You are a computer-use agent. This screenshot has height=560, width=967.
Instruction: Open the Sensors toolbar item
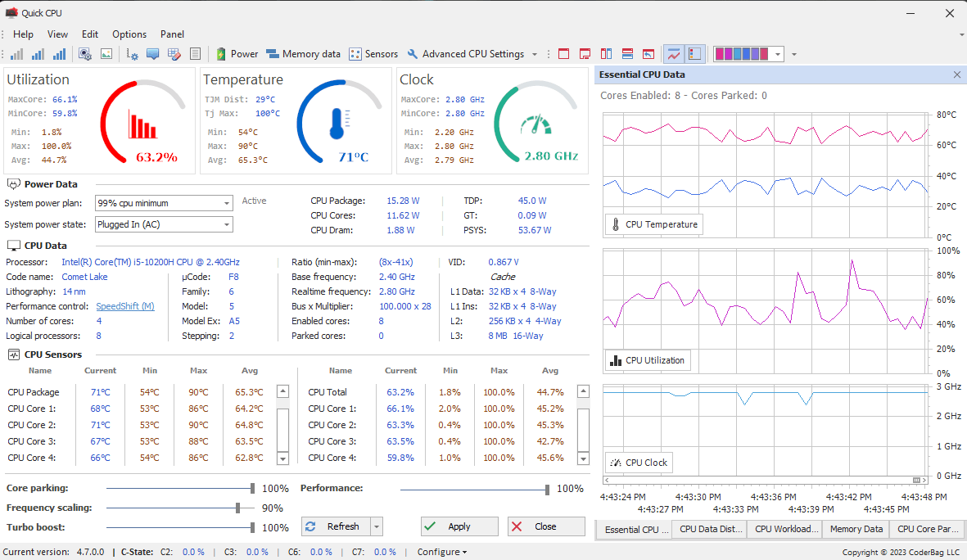pos(373,54)
